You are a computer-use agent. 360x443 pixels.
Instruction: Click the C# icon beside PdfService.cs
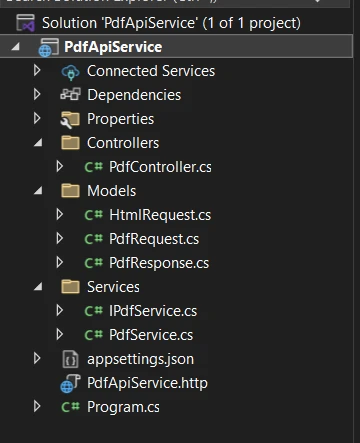click(x=93, y=335)
